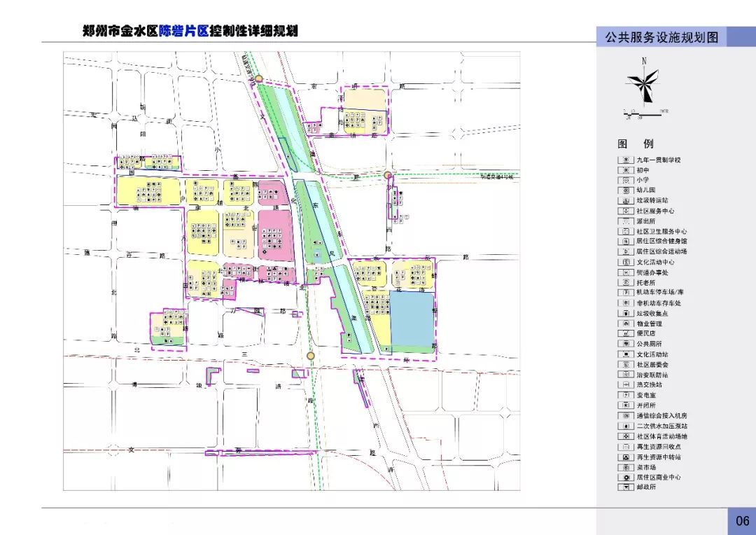Select the 治安联防站 legend symbol
This screenshot has height=535, width=756.
626,375
